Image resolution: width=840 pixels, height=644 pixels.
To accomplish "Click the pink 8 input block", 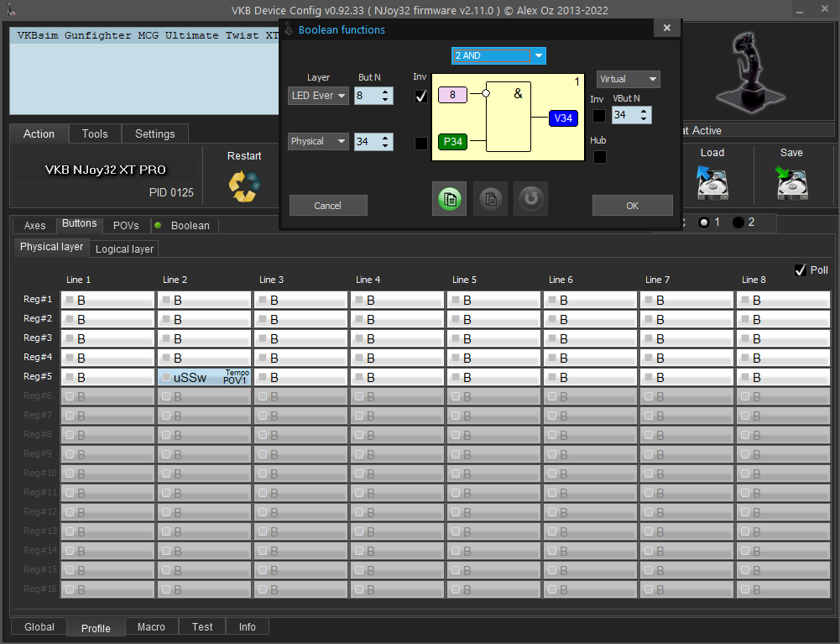I will point(452,95).
